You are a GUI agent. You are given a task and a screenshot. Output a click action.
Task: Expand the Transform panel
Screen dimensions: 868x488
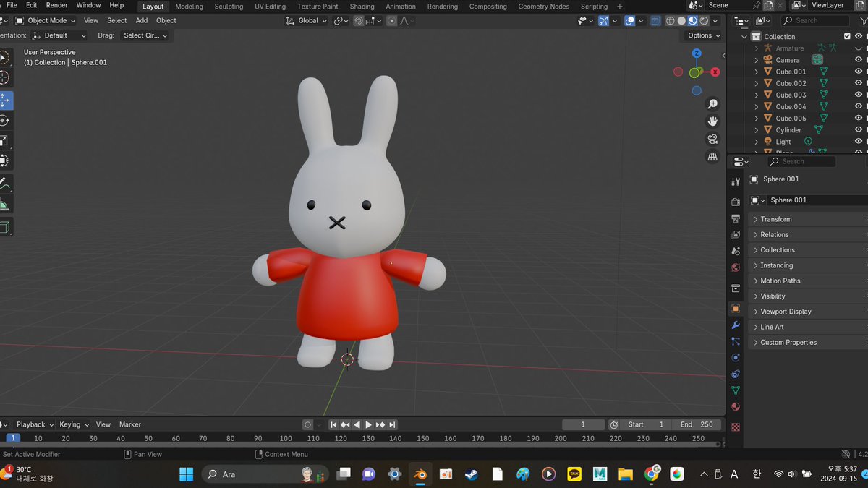(808, 219)
